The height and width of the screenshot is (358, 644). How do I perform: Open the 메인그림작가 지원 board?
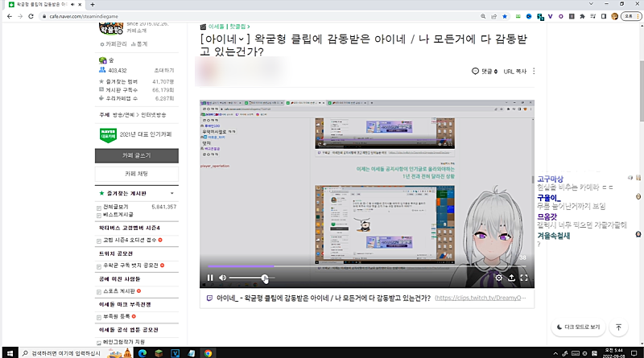tap(124, 342)
